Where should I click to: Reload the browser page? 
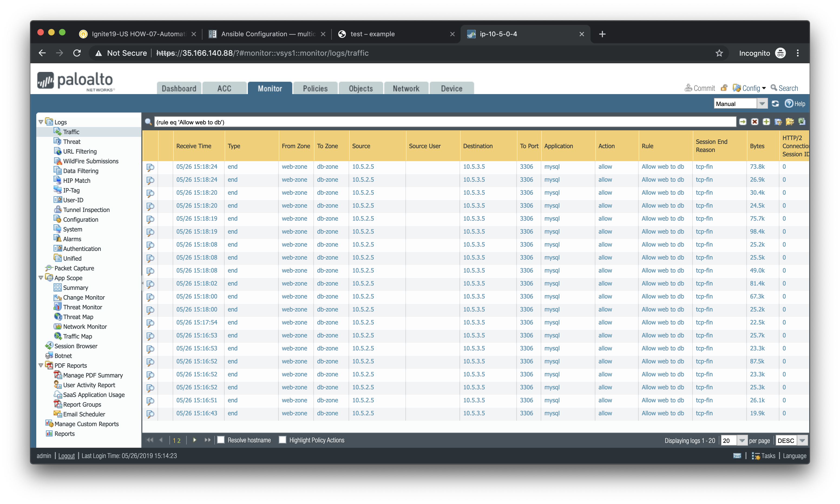(77, 53)
